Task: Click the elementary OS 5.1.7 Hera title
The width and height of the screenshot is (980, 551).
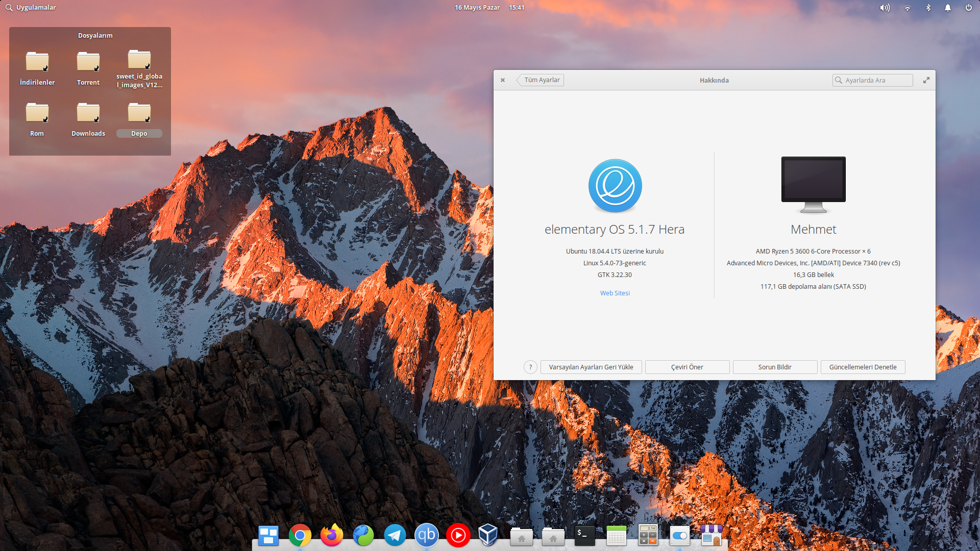Action: 615,230
